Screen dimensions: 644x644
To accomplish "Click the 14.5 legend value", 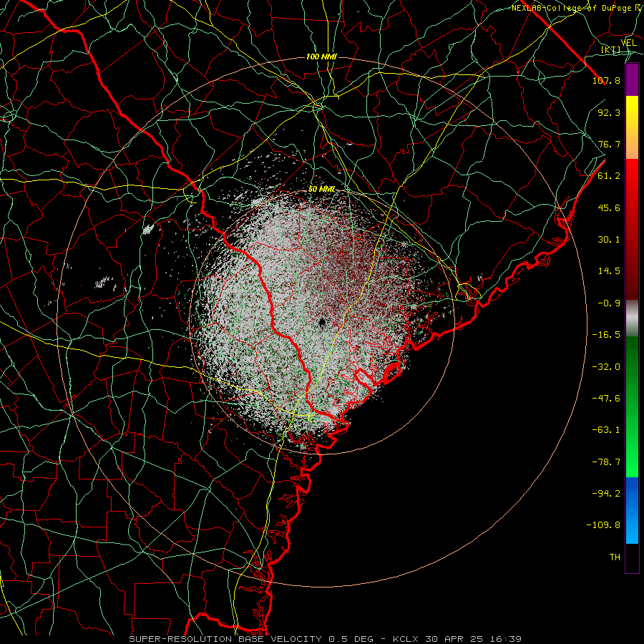I will click(x=609, y=271).
